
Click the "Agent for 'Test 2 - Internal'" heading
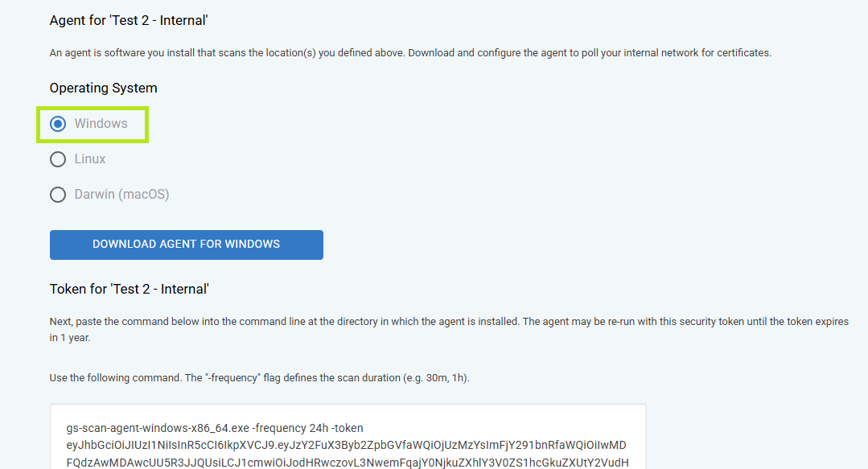point(129,20)
